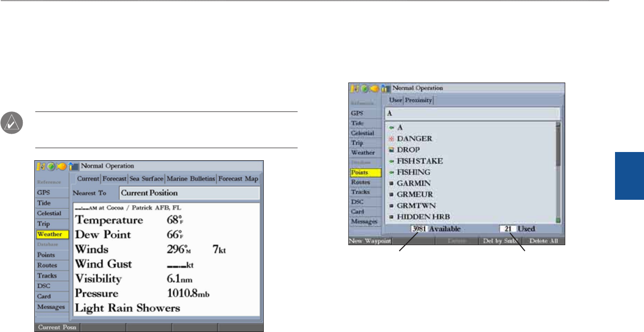This screenshot has height=332, width=644.
Task: Select highlighted Weather item in Weather screen sidebar
Action: (52, 235)
